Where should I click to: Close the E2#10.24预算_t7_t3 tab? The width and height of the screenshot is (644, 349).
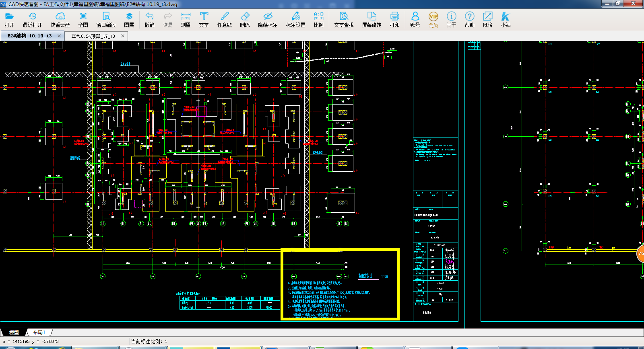[x=123, y=36]
